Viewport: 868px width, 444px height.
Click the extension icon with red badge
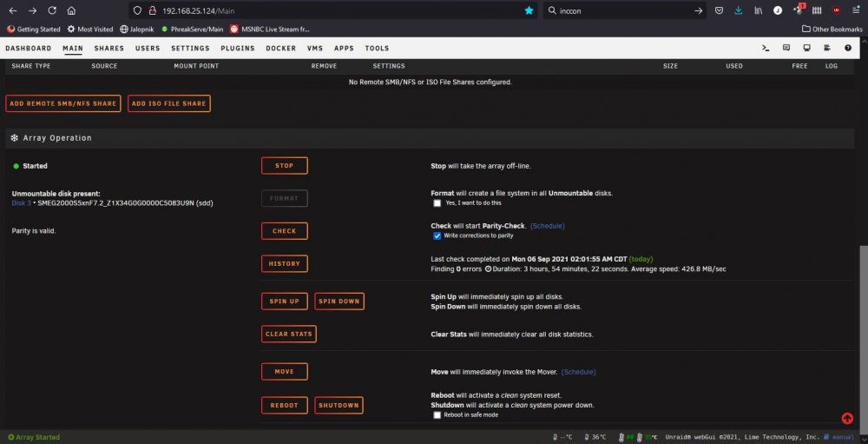(798, 10)
